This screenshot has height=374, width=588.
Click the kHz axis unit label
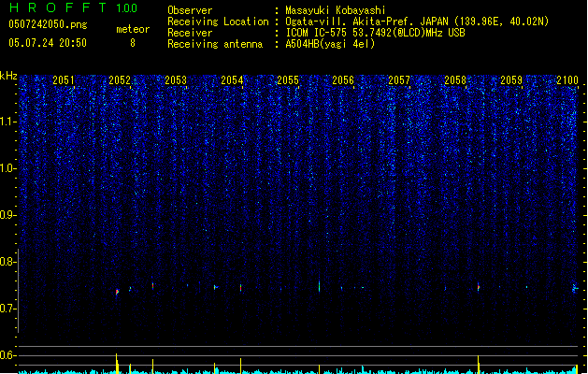[x=8, y=76]
